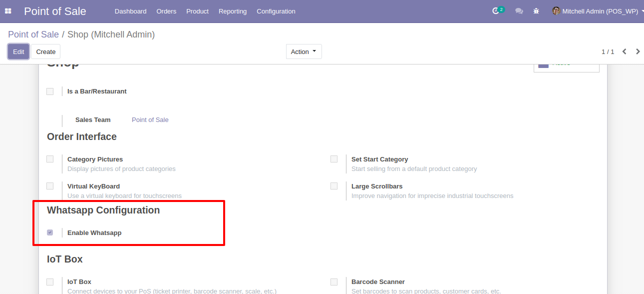Click the Sales Team label

tap(93, 120)
